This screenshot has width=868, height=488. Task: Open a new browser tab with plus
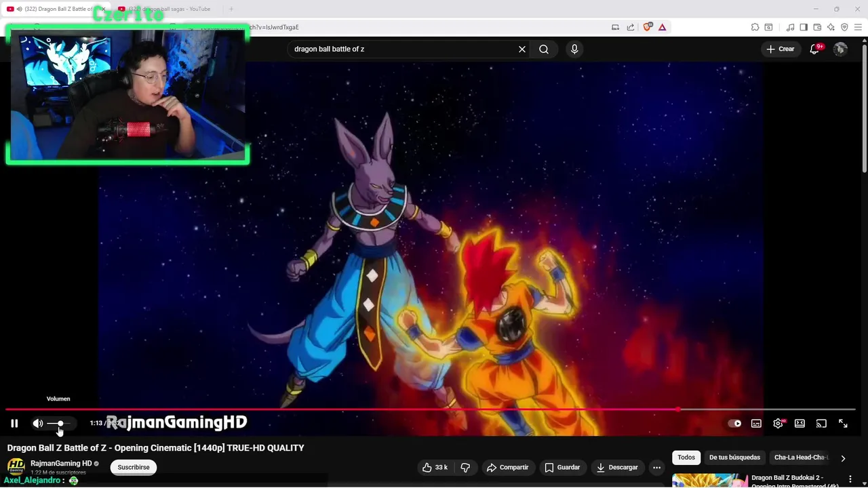click(231, 9)
